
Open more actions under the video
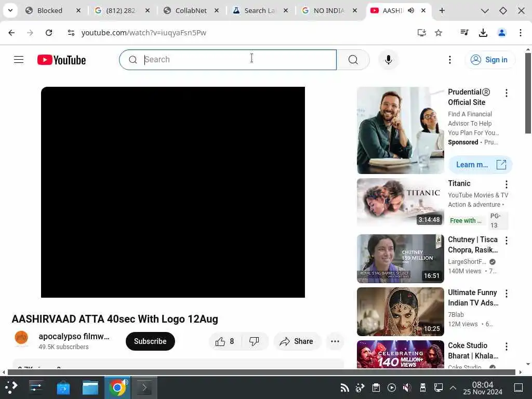point(335,341)
